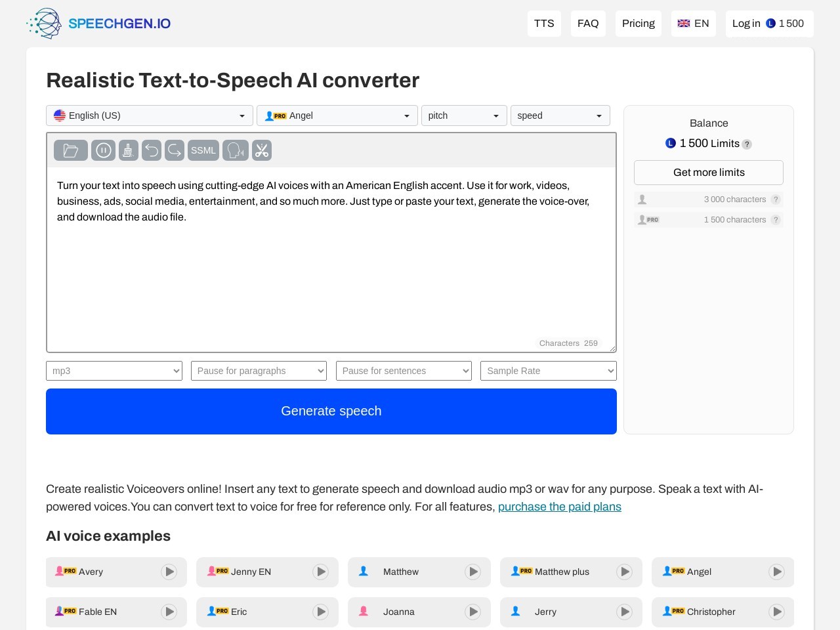Open the Sample Rate dropdown
Viewport: 840px width, 630px height.
pyautogui.click(x=548, y=371)
